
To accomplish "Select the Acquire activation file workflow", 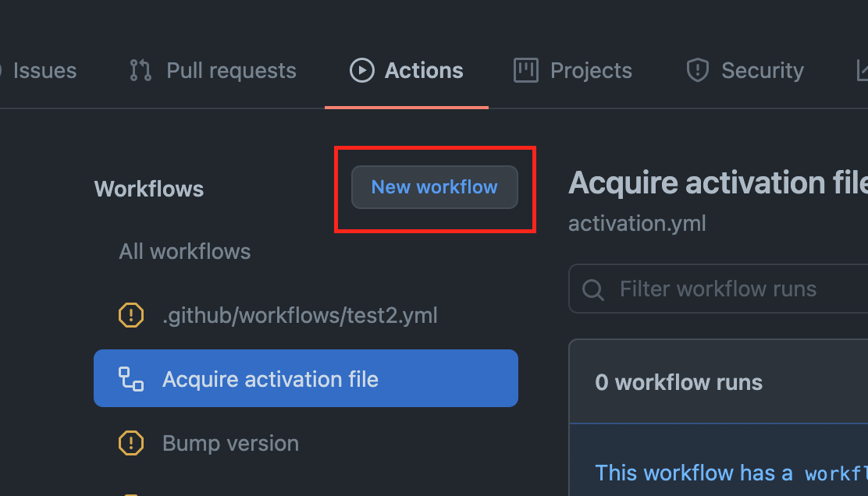I will click(270, 379).
